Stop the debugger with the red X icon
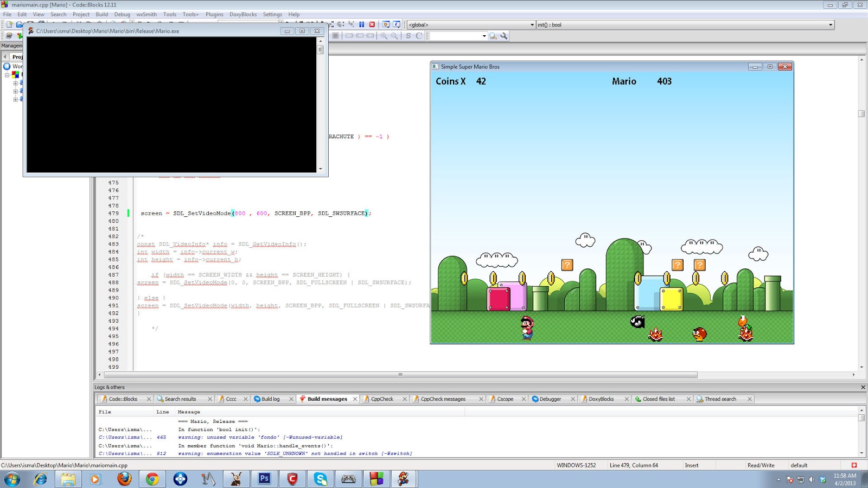This screenshot has height=488, width=868. [x=372, y=24]
